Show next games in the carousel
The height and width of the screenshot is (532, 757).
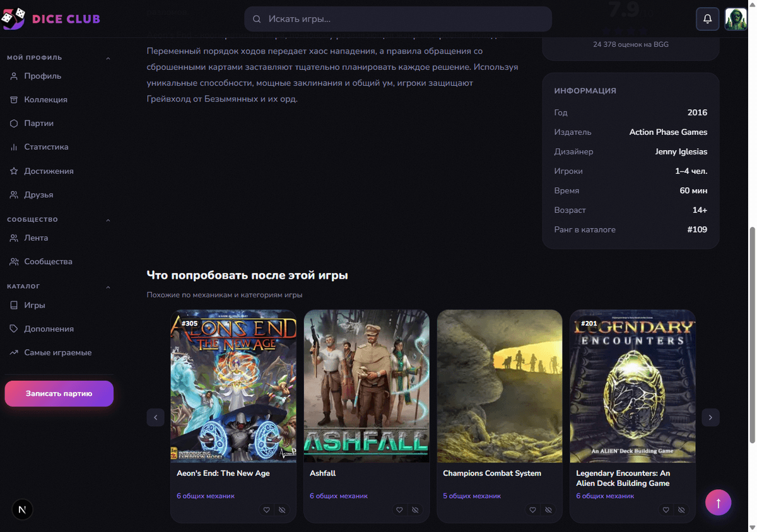pyautogui.click(x=710, y=417)
